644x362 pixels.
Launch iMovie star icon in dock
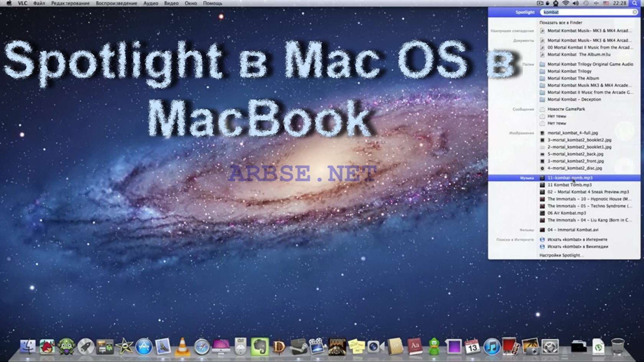tap(125, 347)
